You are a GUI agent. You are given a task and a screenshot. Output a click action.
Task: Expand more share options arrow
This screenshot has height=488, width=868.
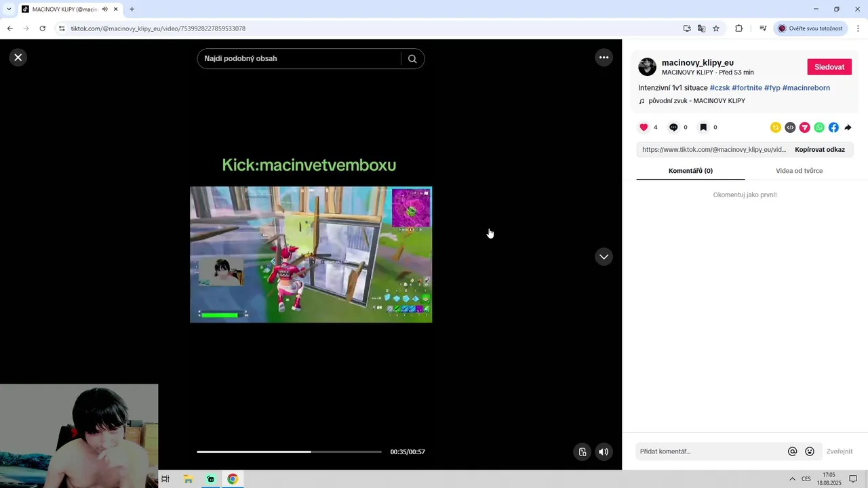pyautogui.click(x=848, y=127)
